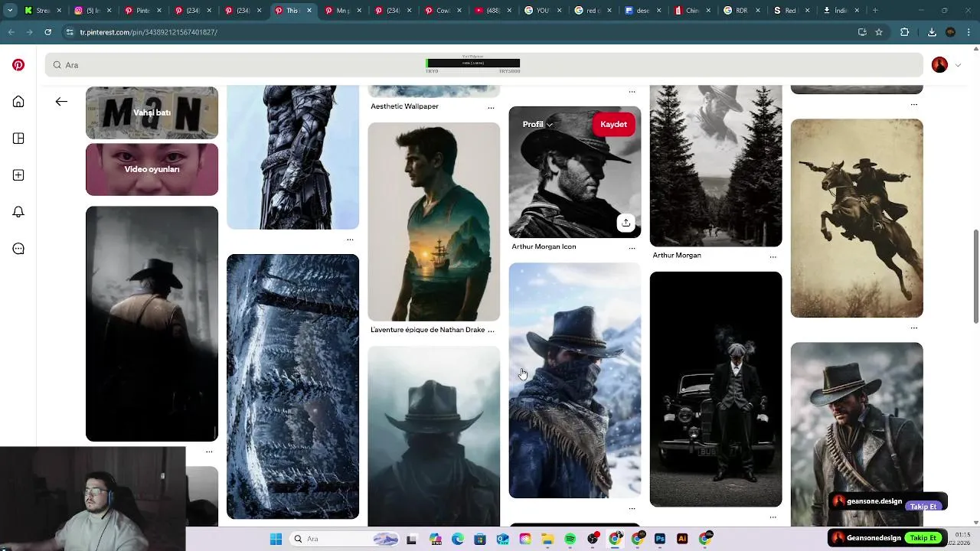Click the Pinterest logo in the sidebar
This screenshot has height=551, width=980.
18,65
